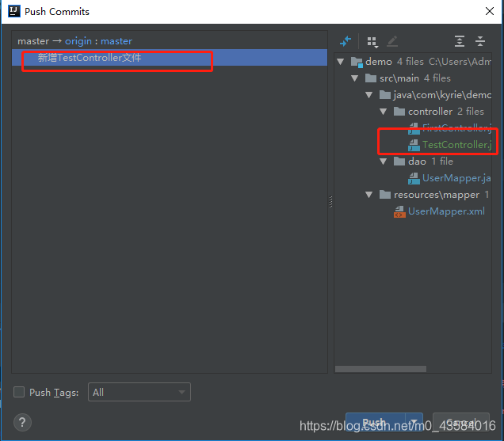Screen dimensions: 504x441
Task: Click the dao folder icon
Action: [399, 162]
